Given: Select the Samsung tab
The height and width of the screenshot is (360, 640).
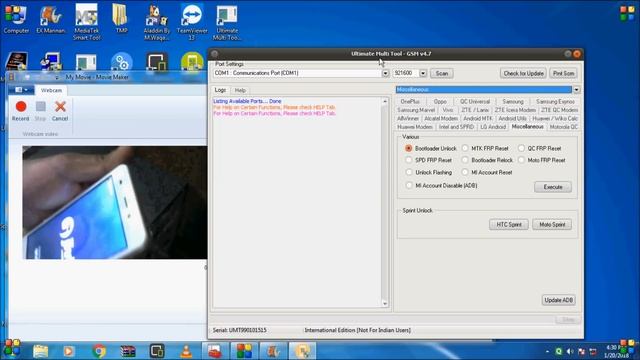Looking at the screenshot, I should [x=513, y=101].
